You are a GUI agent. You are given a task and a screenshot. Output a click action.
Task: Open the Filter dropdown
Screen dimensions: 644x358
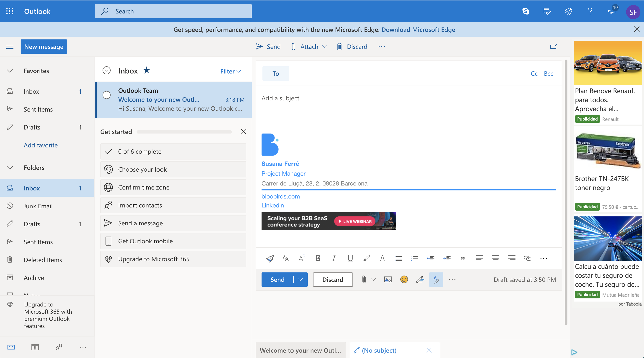click(230, 71)
